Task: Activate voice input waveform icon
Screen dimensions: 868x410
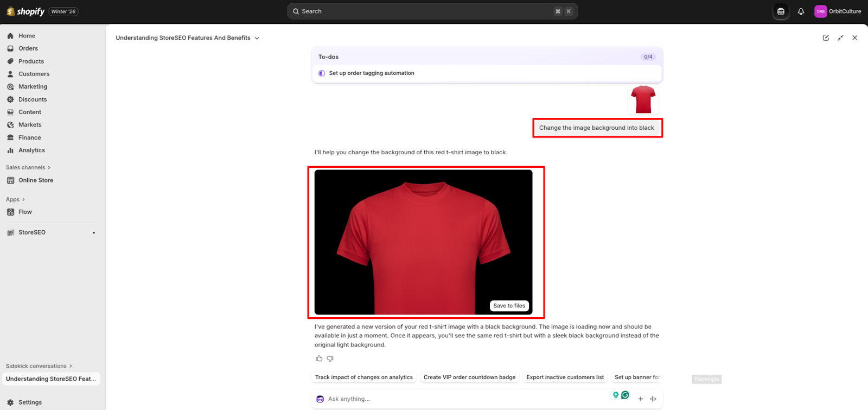Action: point(653,399)
